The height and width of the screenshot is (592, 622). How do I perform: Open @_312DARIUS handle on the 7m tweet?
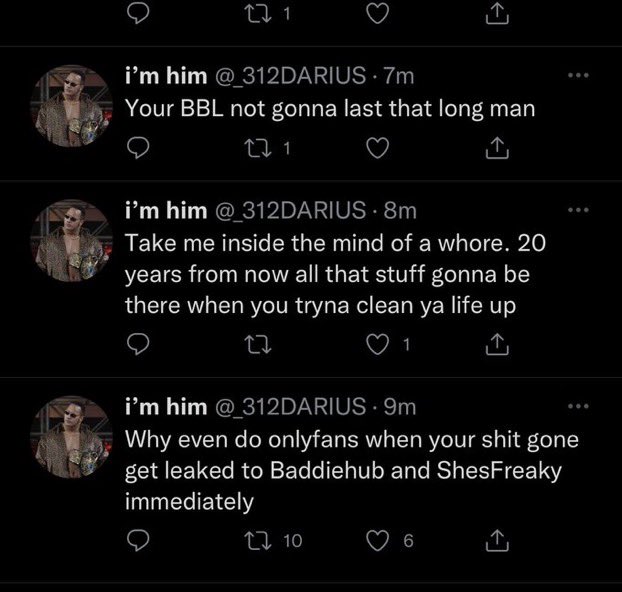click(290, 76)
